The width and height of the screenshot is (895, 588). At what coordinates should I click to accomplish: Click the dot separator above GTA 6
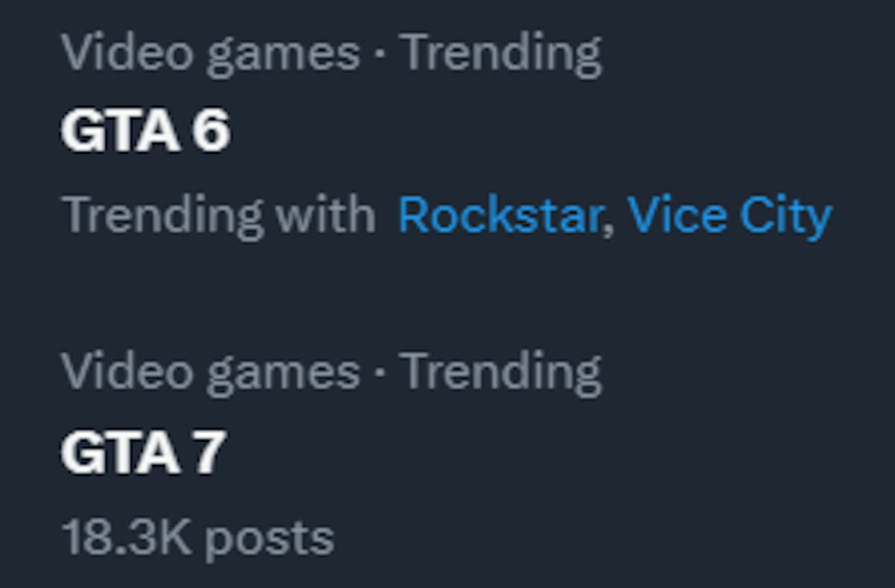coord(380,54)
